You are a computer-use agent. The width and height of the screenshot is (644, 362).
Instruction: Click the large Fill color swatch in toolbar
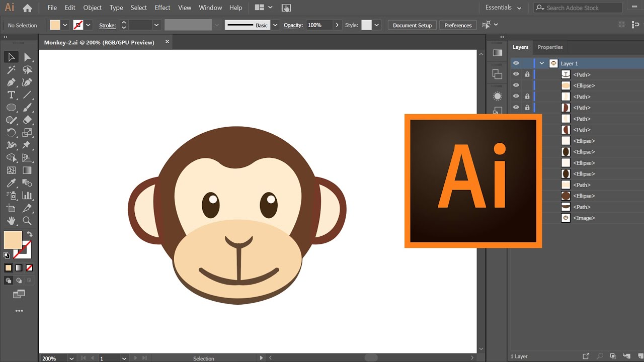click(13, 240)
